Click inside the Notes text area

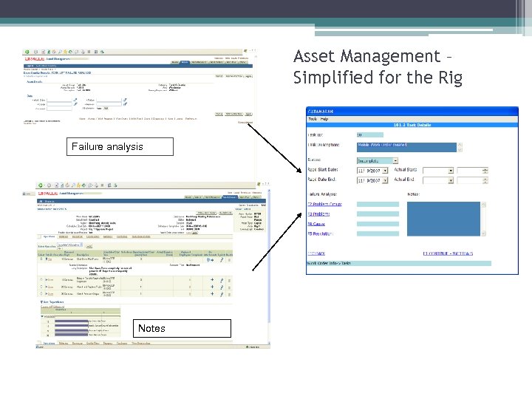[x=443, y=219]
